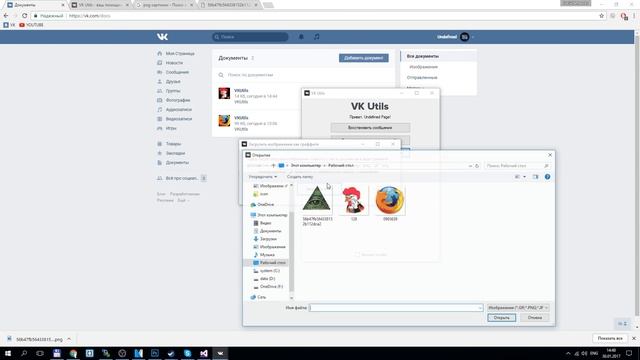Switch to the VK Utils browser tab
The width and height of the screenshot is (640, 360).
point(100,5)
